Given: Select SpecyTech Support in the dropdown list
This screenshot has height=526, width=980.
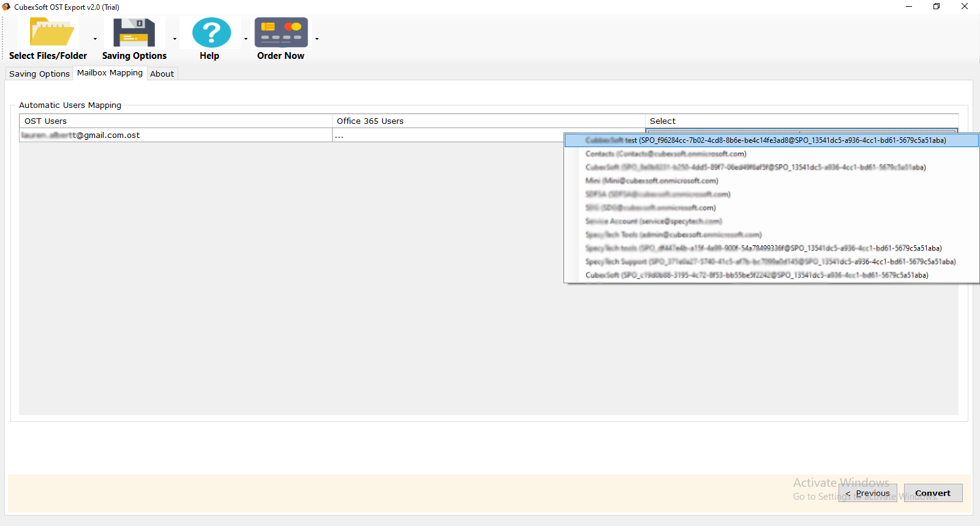Looking at the screenshot, I should [769, 262].
